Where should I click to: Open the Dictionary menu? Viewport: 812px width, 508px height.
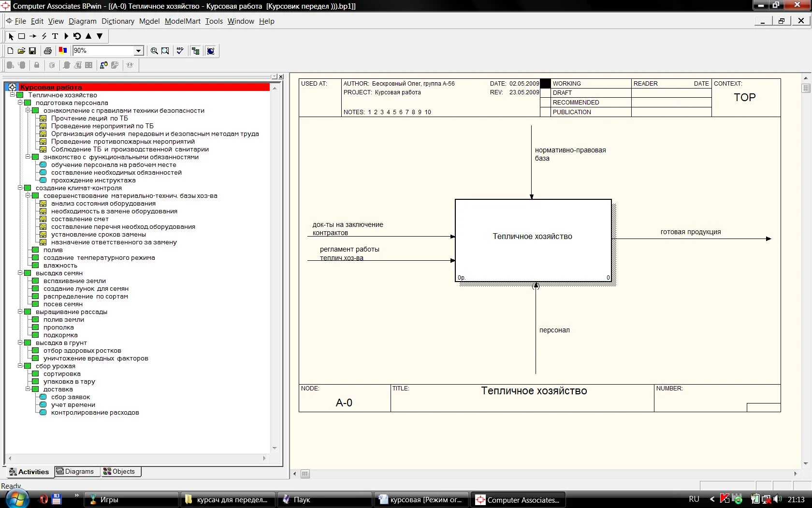[118, 21]
